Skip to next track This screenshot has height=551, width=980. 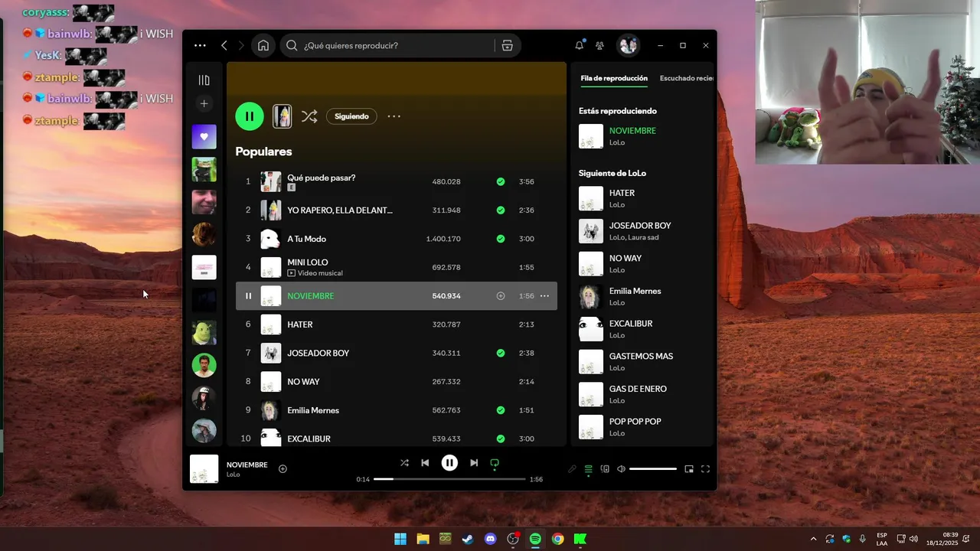pos(474,463)
